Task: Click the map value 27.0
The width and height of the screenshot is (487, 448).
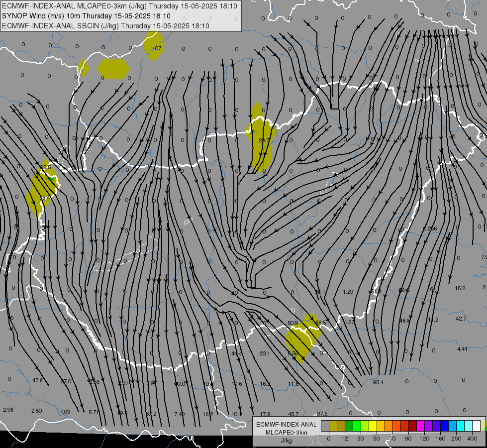Action: (x=66, y=381)
